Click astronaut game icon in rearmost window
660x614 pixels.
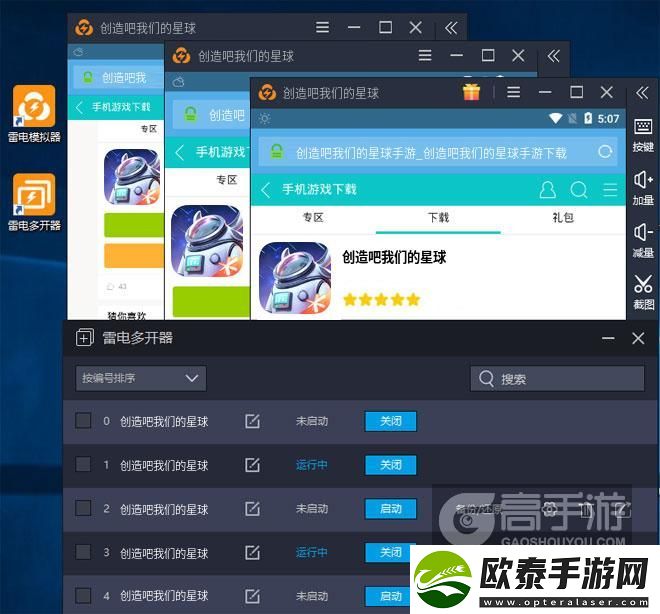click(x=132, y=177)
